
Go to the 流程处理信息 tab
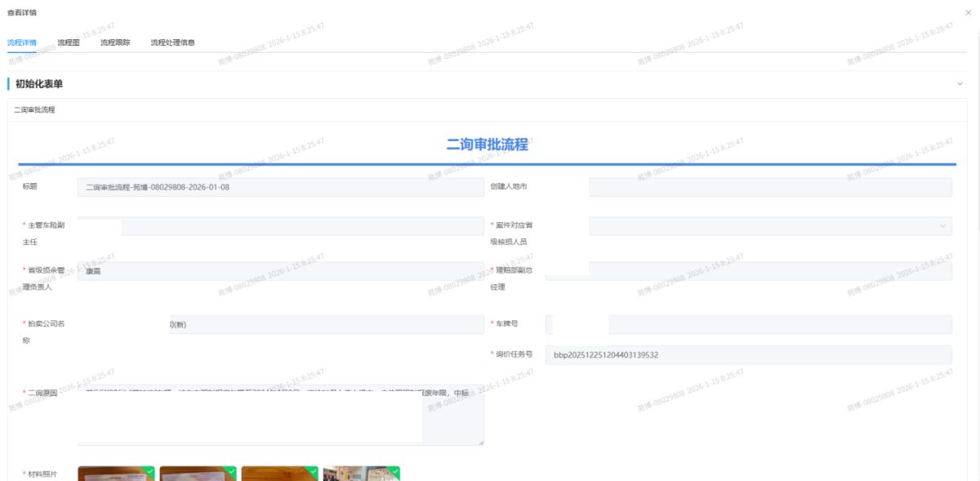[172, 42]
